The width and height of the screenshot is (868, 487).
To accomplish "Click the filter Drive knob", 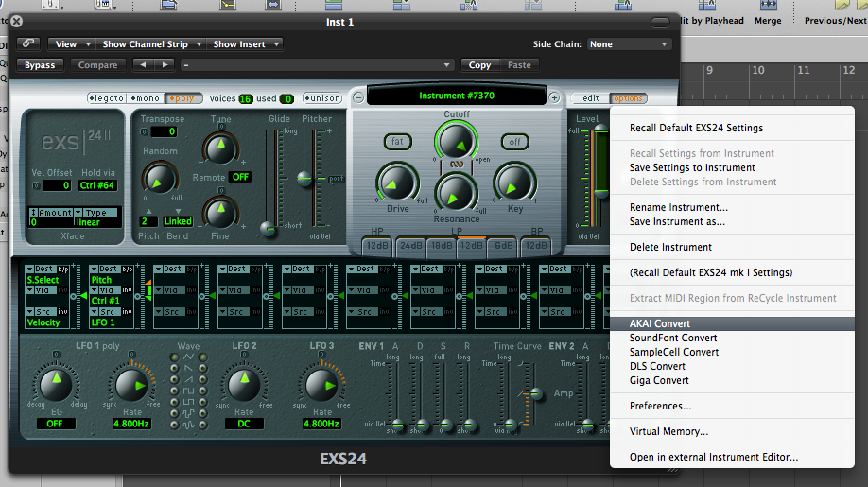I will tap(398, 183).
